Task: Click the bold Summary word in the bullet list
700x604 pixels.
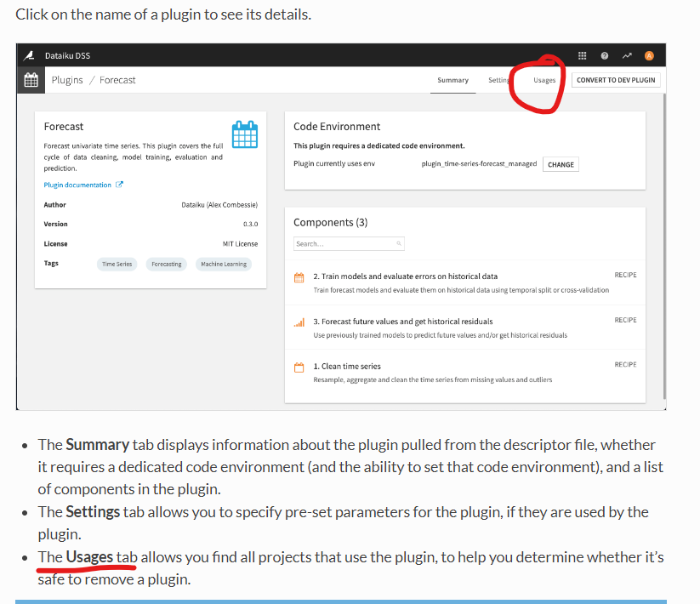Action: (97, 445)
